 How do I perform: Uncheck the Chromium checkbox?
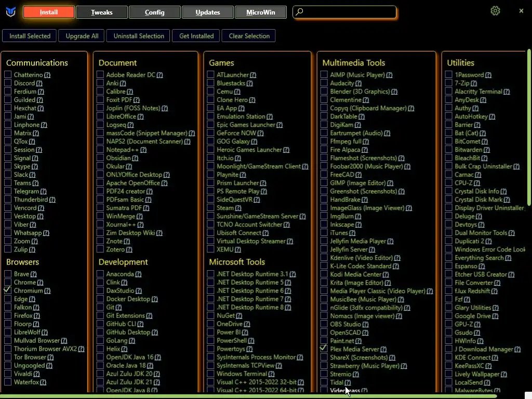8,290
